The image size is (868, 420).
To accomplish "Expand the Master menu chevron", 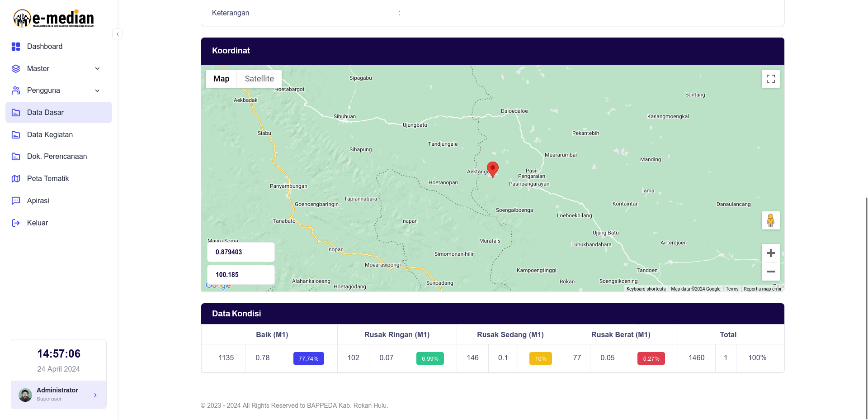I will point(97,69).
